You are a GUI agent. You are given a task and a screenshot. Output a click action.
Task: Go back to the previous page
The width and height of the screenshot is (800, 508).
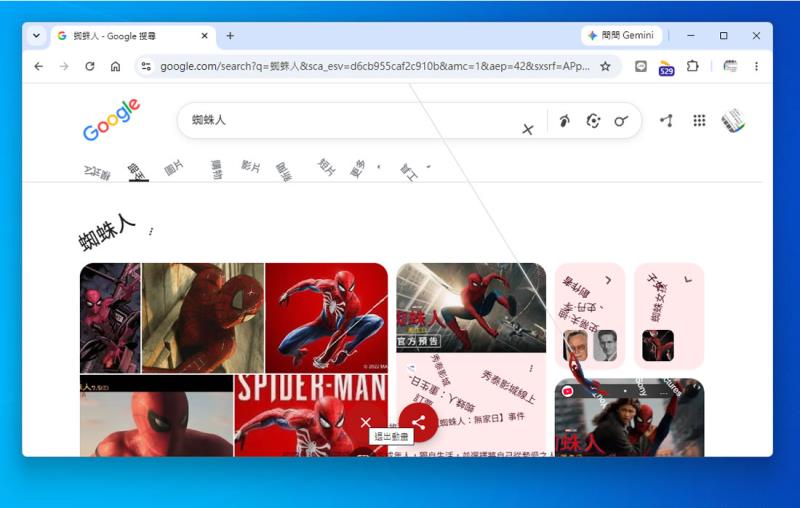coord(39,66)
